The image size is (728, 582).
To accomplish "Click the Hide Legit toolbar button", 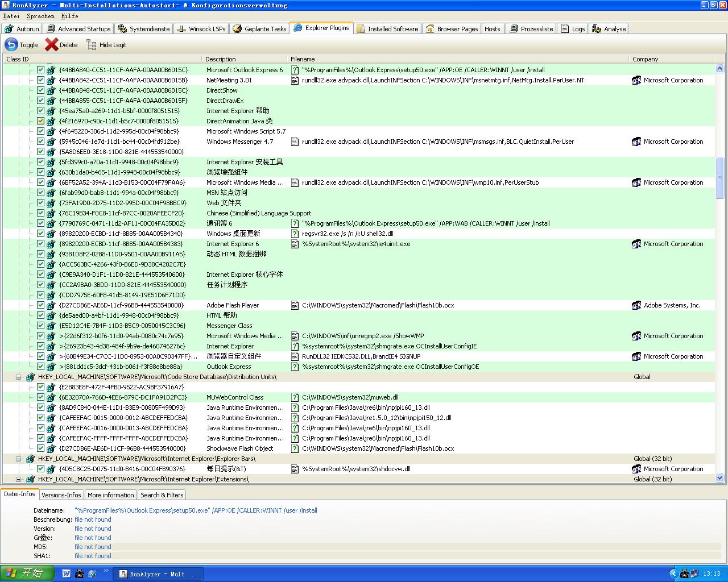I will (x=106, y=44).
